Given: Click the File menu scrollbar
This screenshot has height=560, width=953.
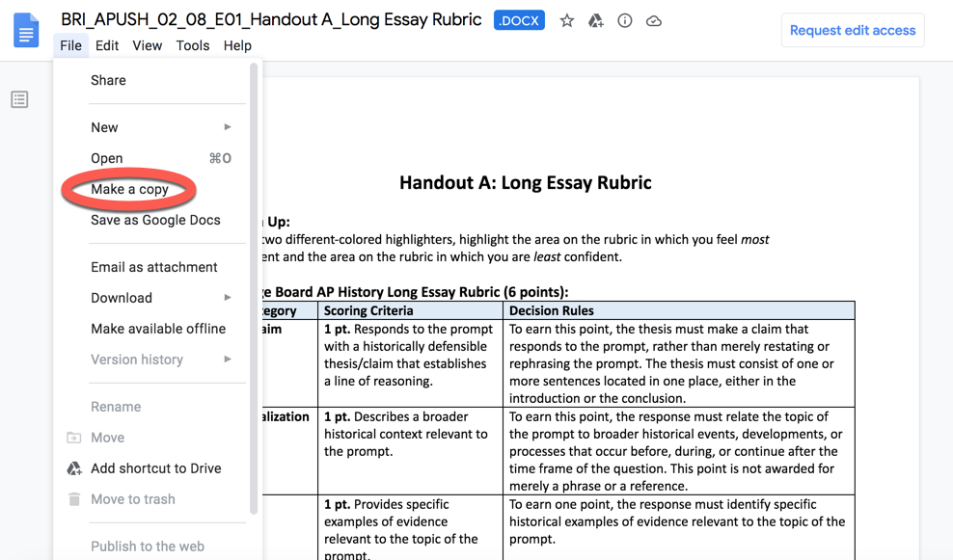Looking at the screenshot, I should pyautogui.click(x=254, y=288).
